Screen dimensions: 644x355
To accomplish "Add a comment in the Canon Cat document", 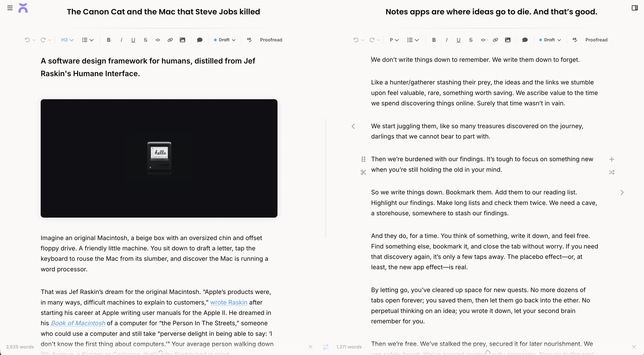I will pos(200,40).
